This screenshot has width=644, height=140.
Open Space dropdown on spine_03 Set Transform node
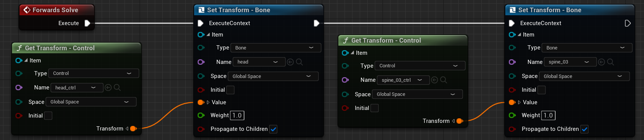[x=584, y=76]
